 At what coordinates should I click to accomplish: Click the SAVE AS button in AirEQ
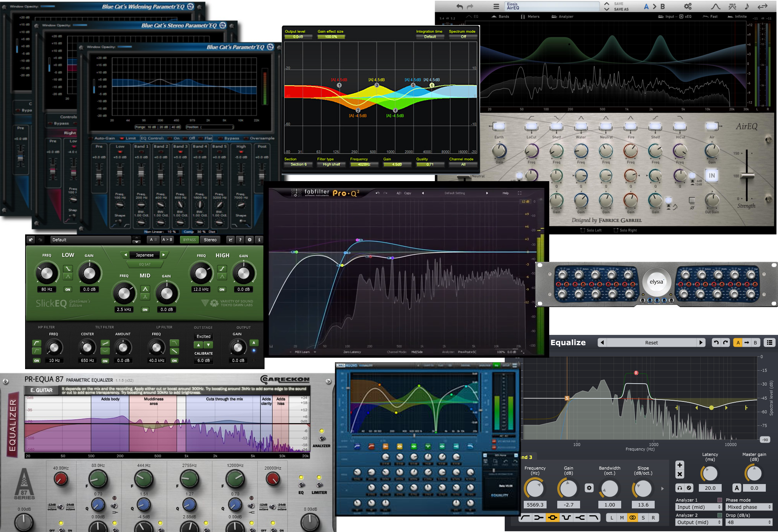click(621, 10)
